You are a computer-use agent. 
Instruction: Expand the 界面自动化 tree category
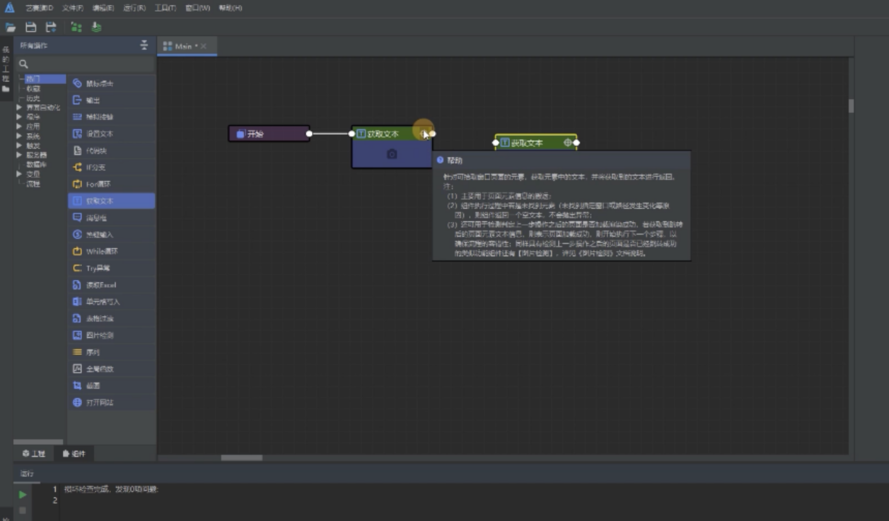[19, 107]
